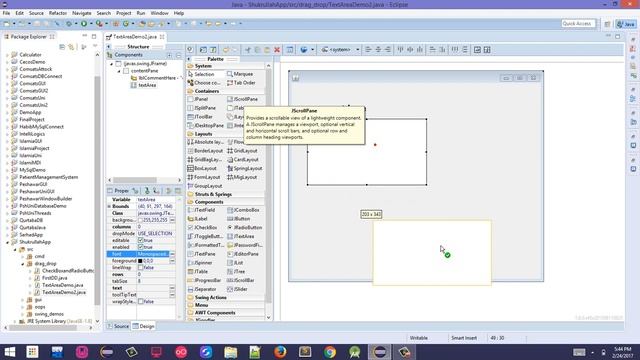Select GridLayout from Layouts
640x360 pixels.
tap(242, 151)
